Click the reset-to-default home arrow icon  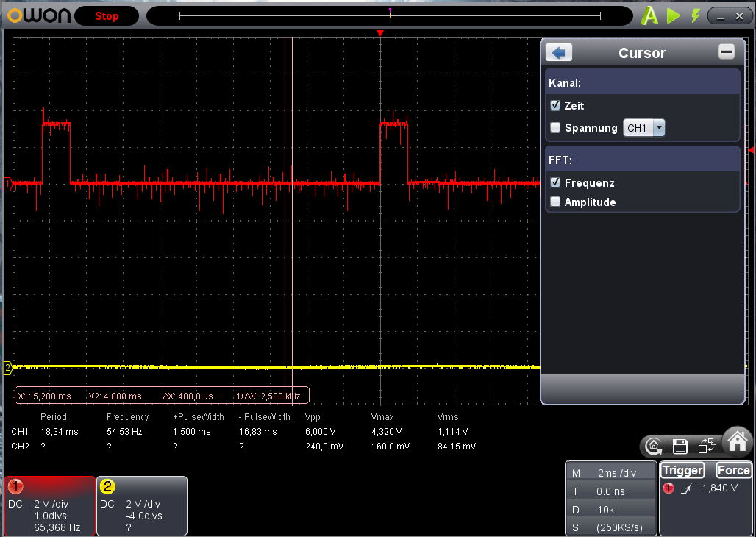(653, 446)
